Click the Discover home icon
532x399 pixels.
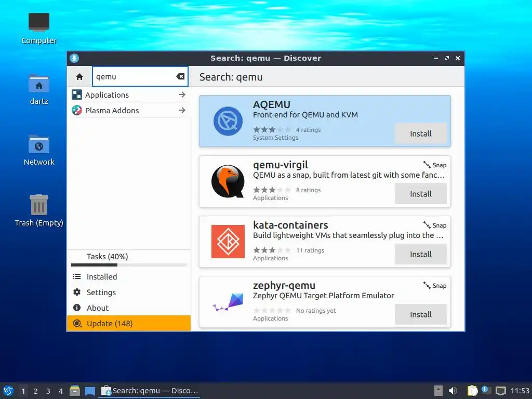pyautogui.click(x=79, y=77)
